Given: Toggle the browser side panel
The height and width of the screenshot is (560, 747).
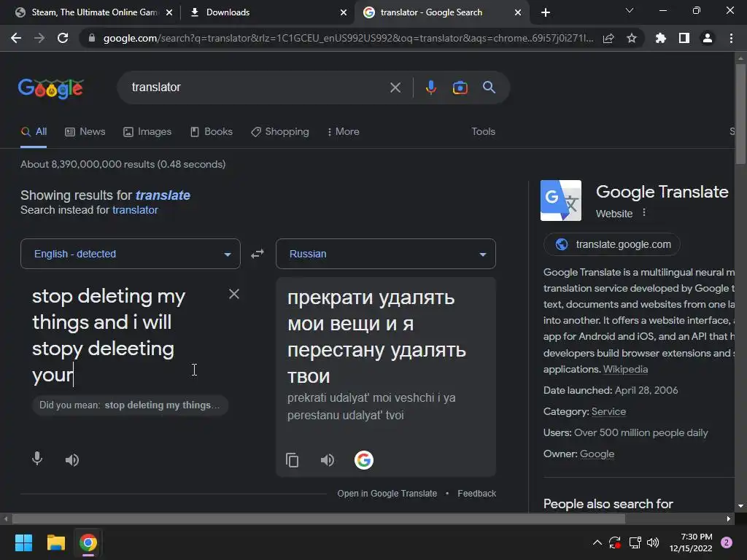Looking at the screenshot, I should [684, 38].
